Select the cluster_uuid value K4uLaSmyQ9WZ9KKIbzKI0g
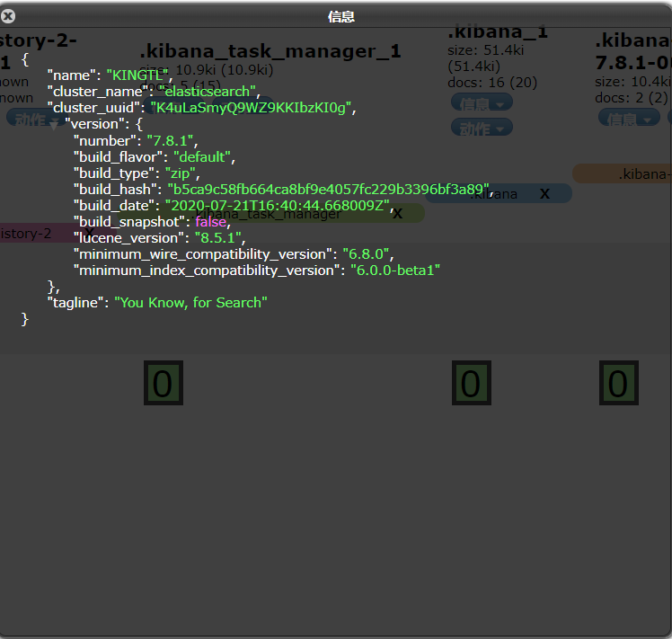The image size is (672, 639). pos(252,108)
